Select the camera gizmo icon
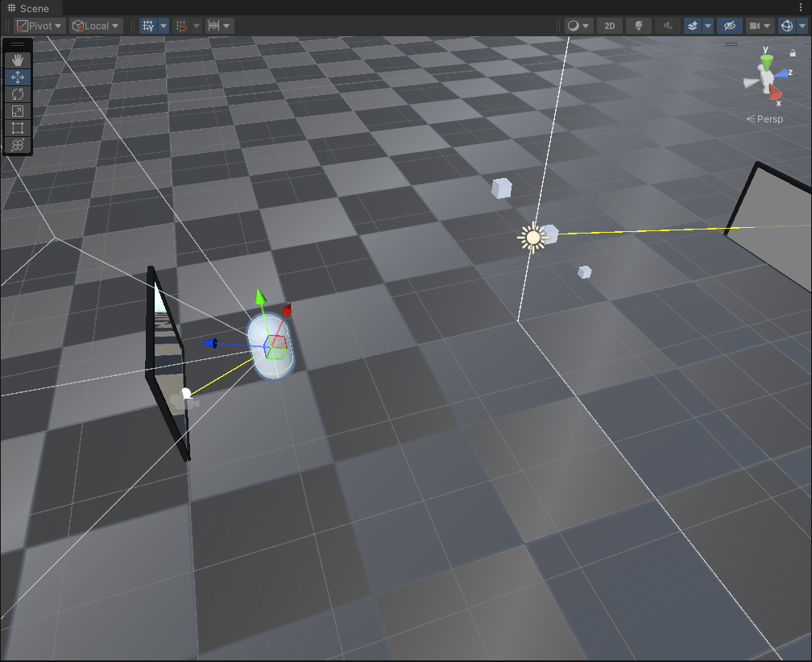Image resolution: width=812 pixels, height=662 pixels. [x=184, y=398]
